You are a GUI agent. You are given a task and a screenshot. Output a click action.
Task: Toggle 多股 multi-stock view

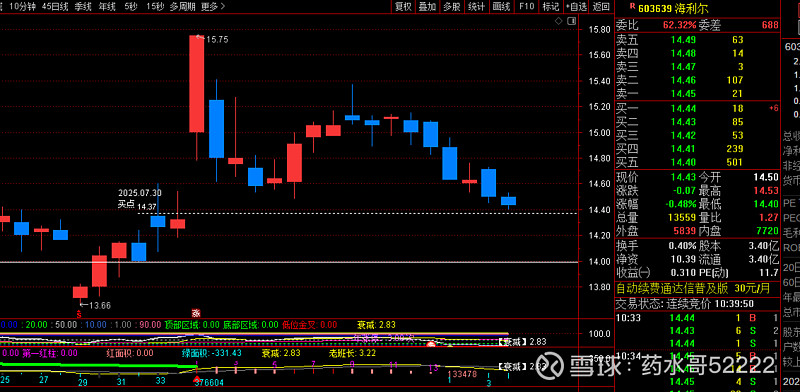point(452,7)
